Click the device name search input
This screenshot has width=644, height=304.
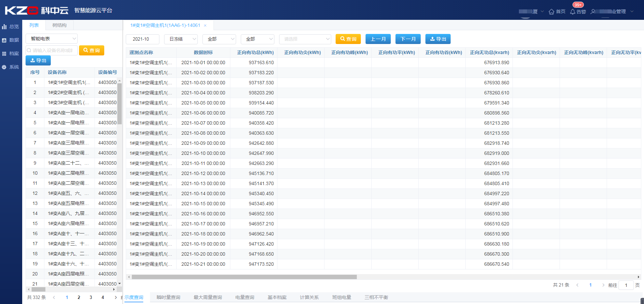point(51,50)
